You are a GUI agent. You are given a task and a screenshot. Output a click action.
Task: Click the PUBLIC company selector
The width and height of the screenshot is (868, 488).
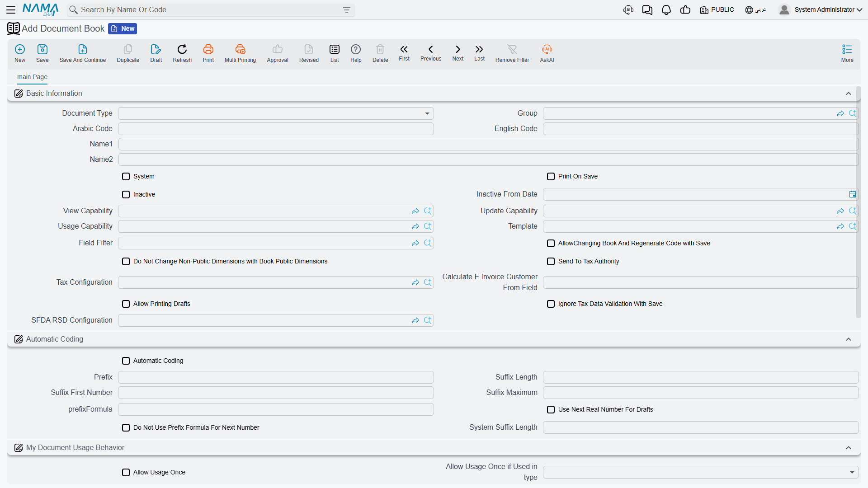[x=717, y=10]
